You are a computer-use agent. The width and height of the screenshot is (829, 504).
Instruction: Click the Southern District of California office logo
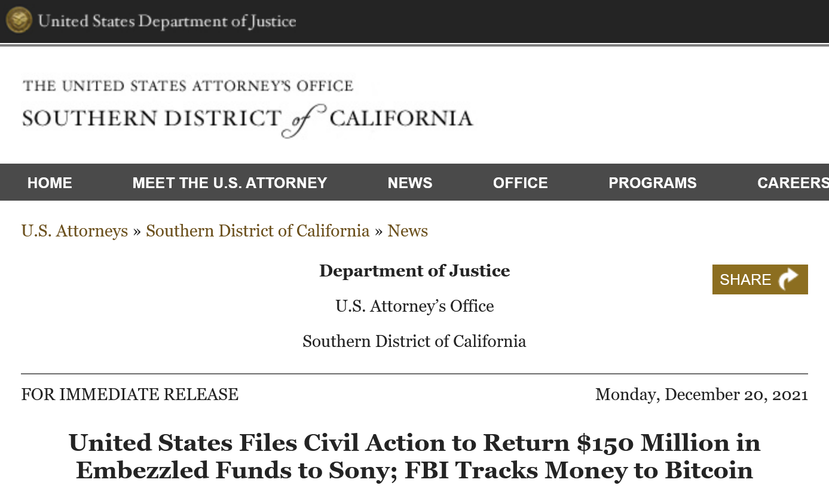247,109
